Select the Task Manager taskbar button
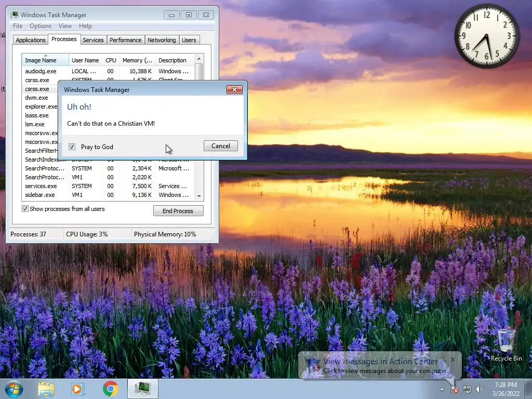Viewport: 532px width, 399px height. 143,389
